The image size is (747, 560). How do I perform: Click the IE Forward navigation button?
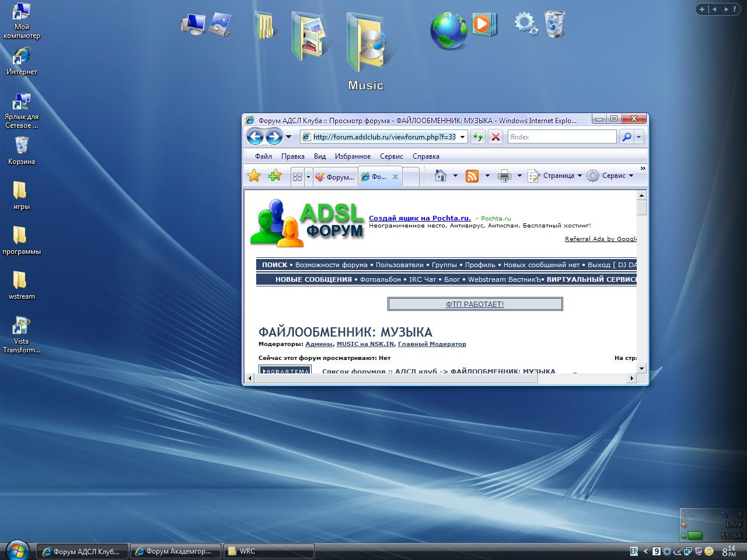tap(274, 136)
